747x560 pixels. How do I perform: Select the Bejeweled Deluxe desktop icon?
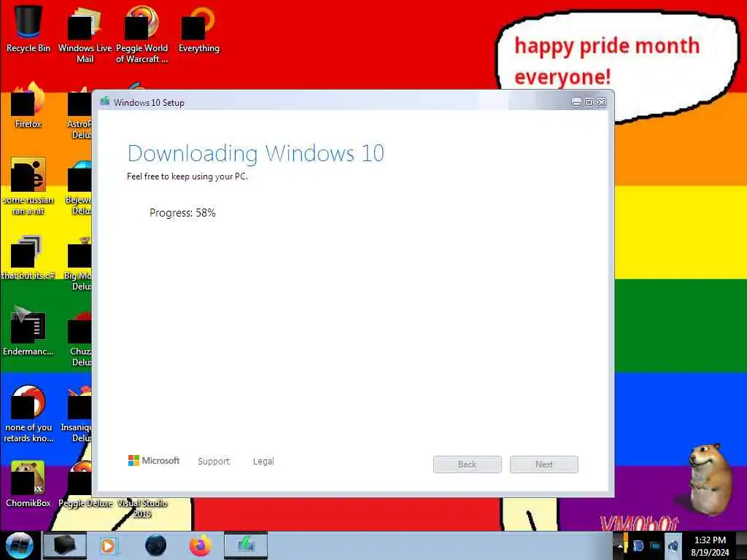[79, 188]
